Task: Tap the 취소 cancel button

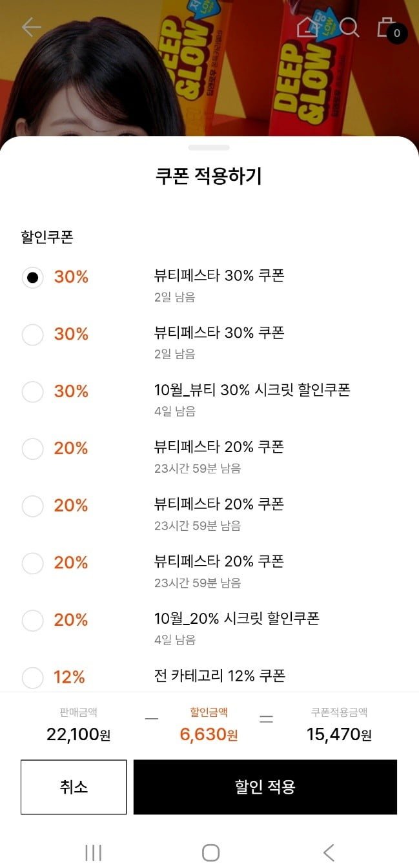Action: [74, 787]
